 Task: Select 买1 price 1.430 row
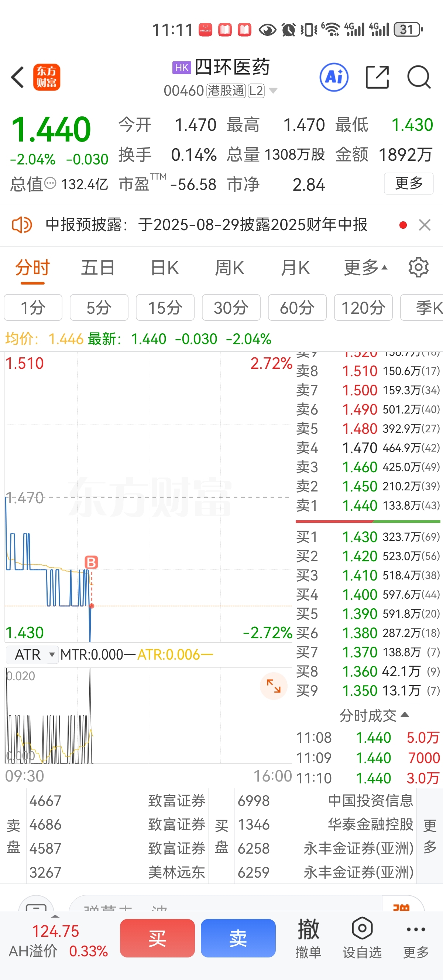point(368,537)
